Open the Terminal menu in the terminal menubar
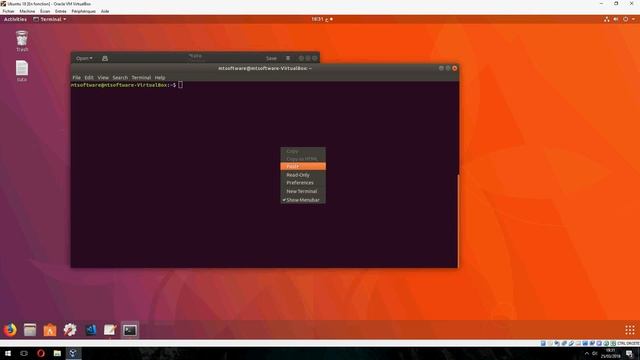The width and height of the screenshot is (640, 360). 141,78
